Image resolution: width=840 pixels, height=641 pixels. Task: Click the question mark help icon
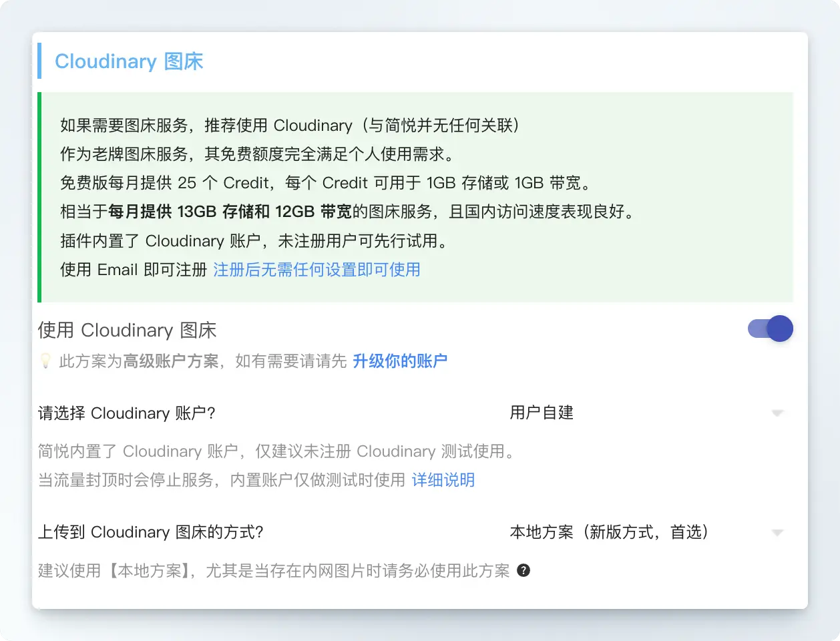[523, 570]
